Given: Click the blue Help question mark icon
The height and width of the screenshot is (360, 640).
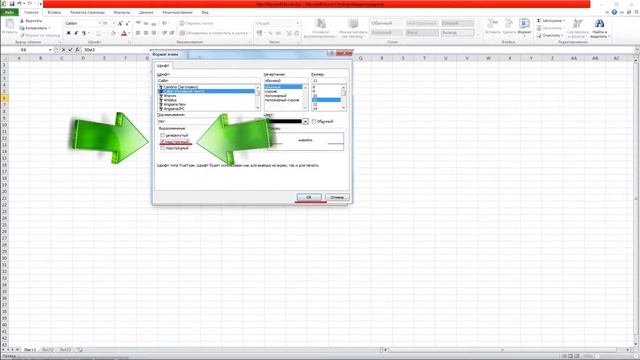Looking at the screenshot, I should coord(614,12).
